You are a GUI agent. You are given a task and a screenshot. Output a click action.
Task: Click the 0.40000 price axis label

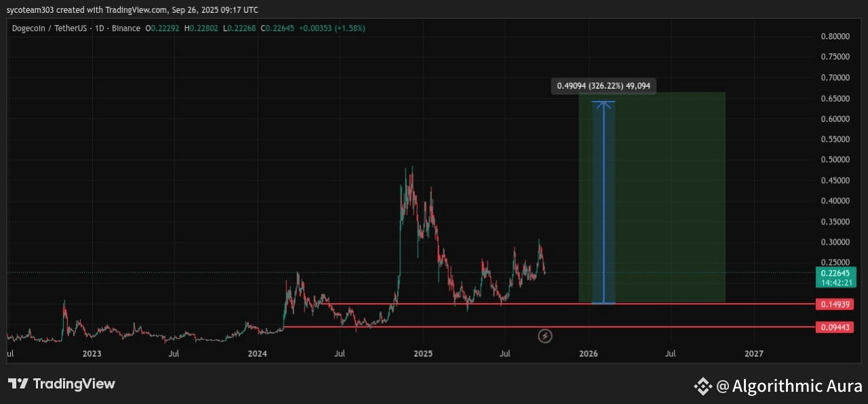point(835,201)
